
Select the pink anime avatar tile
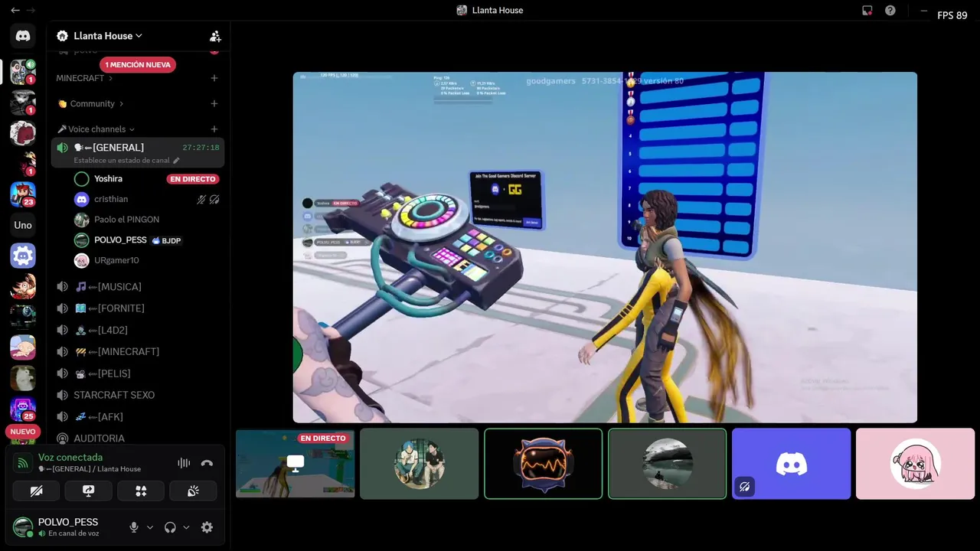[x=915, y=464]
